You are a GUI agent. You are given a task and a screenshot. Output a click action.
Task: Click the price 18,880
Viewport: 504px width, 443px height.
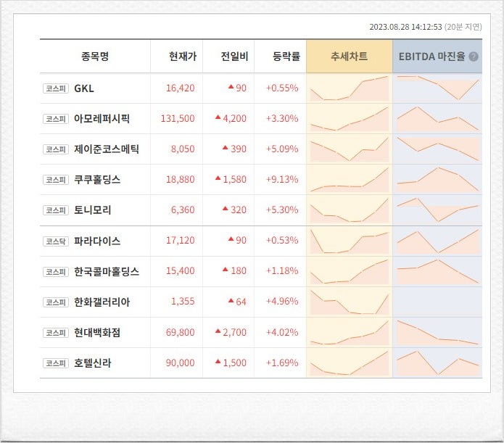tap(181, 179)
